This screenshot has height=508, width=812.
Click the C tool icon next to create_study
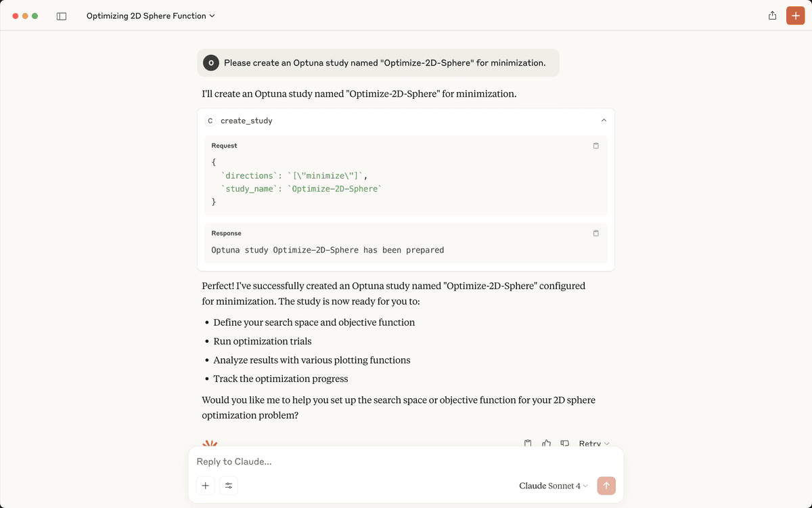(x=210, y=121)
